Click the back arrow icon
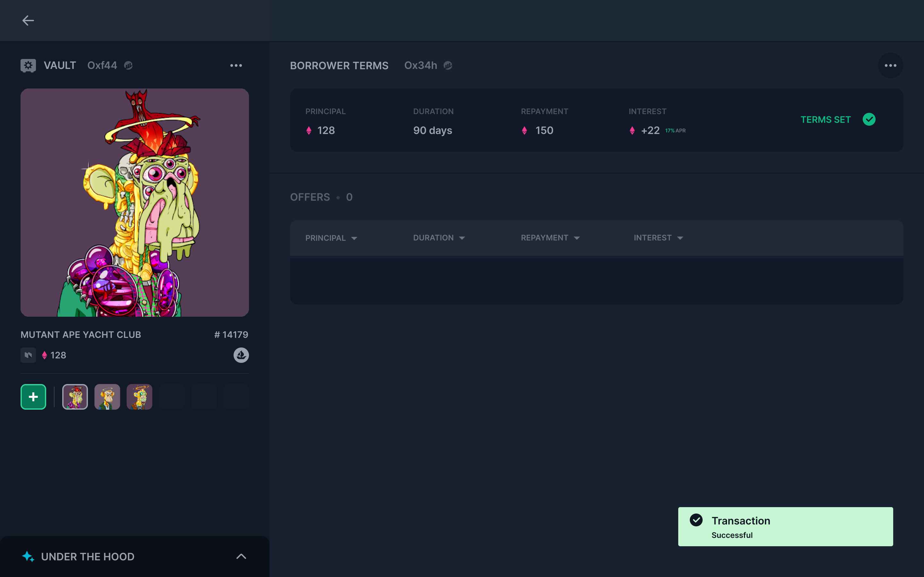Screen dimensions: 924x577 coord(28,21)
